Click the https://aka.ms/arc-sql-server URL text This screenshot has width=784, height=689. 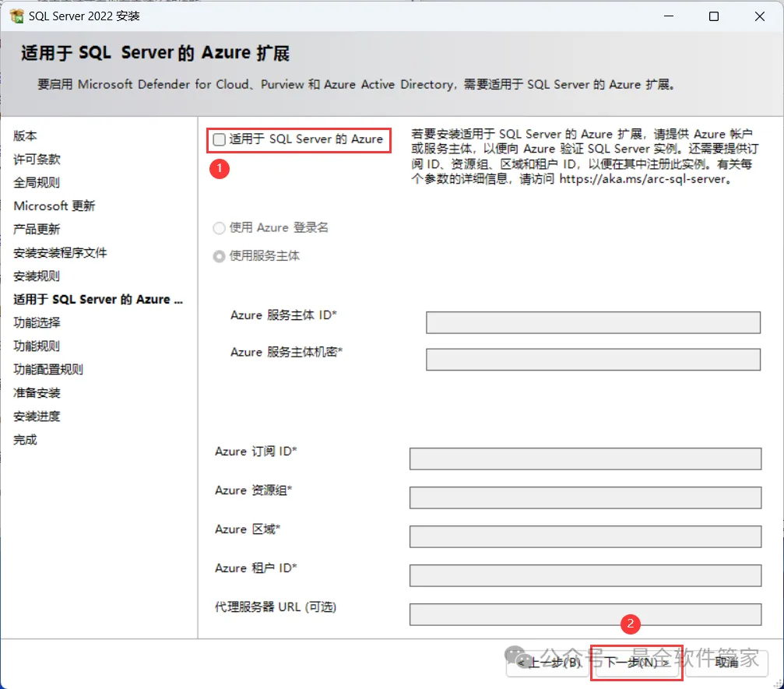click(x=642, y=179)
